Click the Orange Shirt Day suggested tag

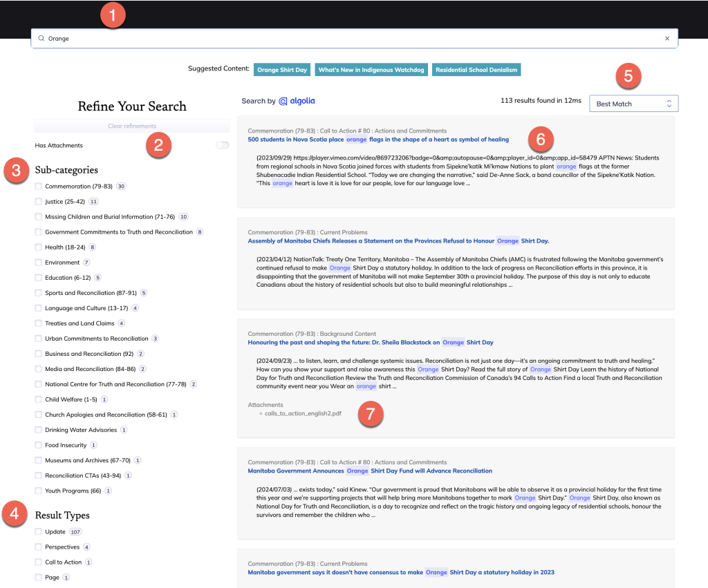click(282, 70)
